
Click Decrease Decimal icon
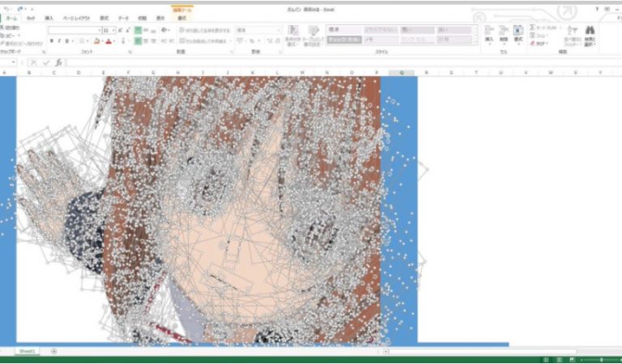tap(277, 40)
